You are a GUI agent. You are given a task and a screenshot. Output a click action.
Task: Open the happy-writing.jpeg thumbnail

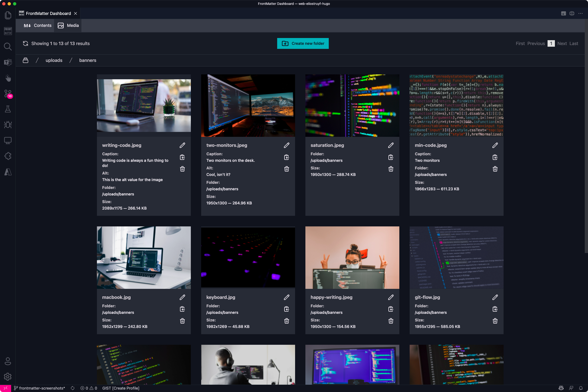click(x=352, y=257)
